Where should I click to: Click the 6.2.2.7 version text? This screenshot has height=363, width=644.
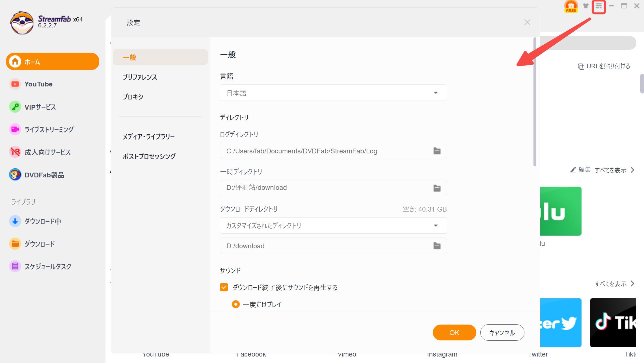pos(47,25)
